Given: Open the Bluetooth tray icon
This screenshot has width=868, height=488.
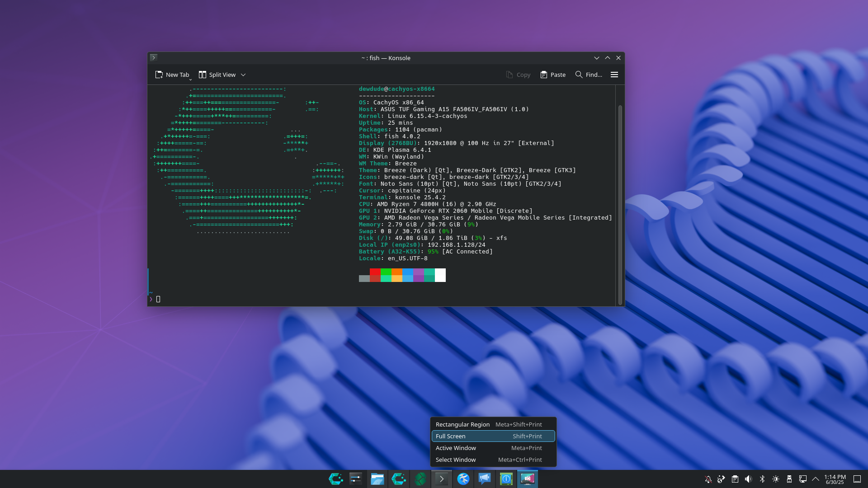Looking at the screenshot, I should coord(762,479).
